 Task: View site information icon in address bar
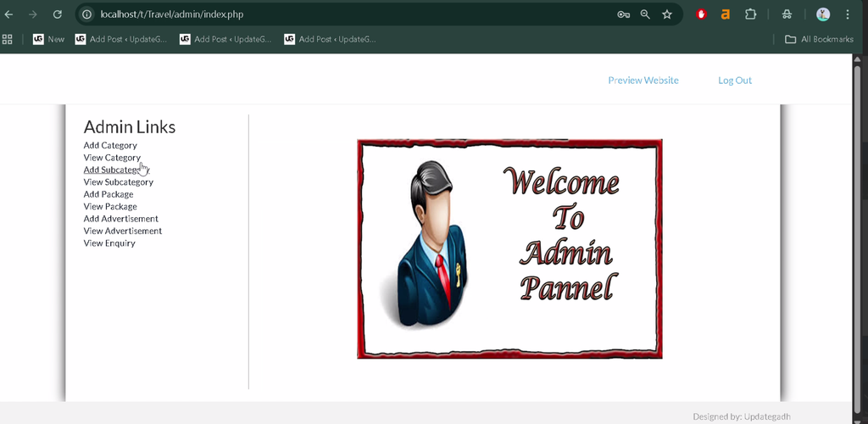point(87,14)
